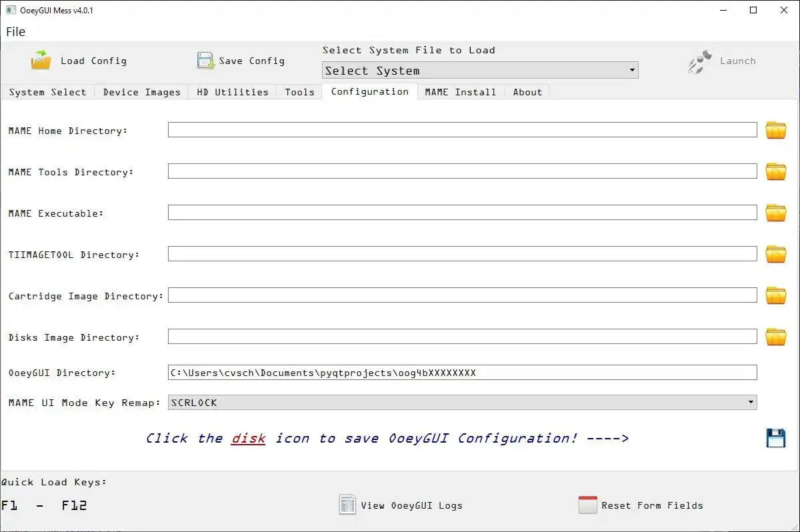Open the File menu
This screenshot has width=800, height=532.
[16, 31]
